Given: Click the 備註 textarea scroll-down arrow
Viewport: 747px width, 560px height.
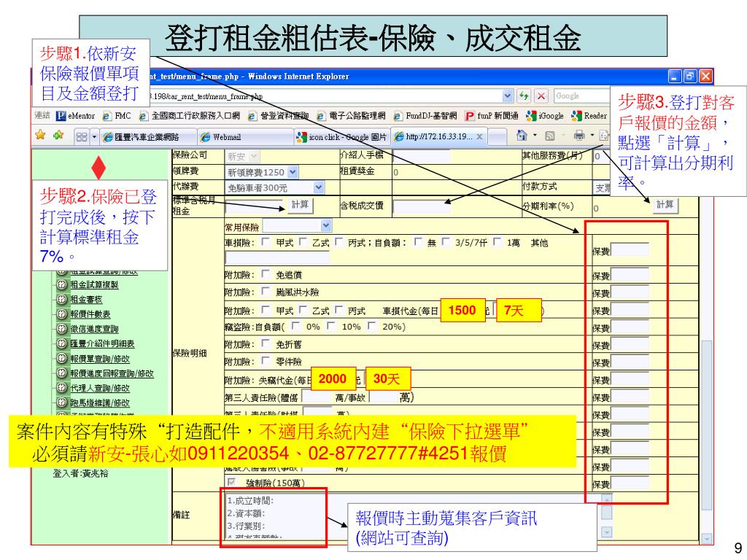Looking at the screenshot, I should [606, 532].
